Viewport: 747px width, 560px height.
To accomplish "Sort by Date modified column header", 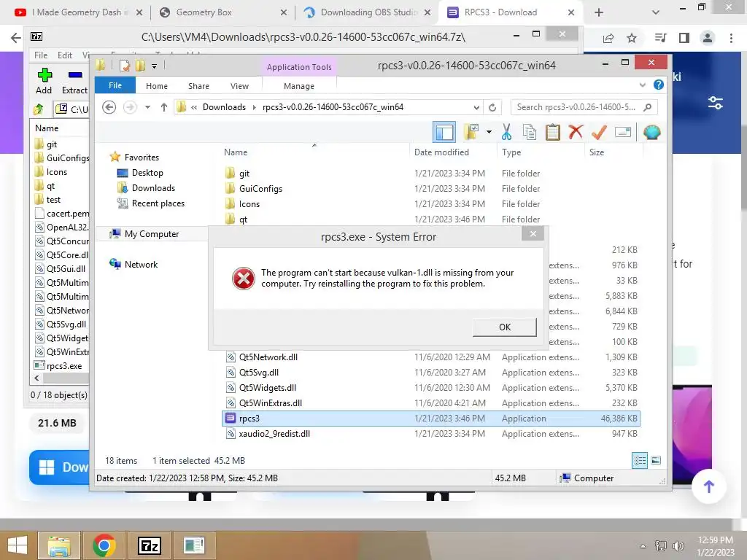I will [x=441, y=152].
